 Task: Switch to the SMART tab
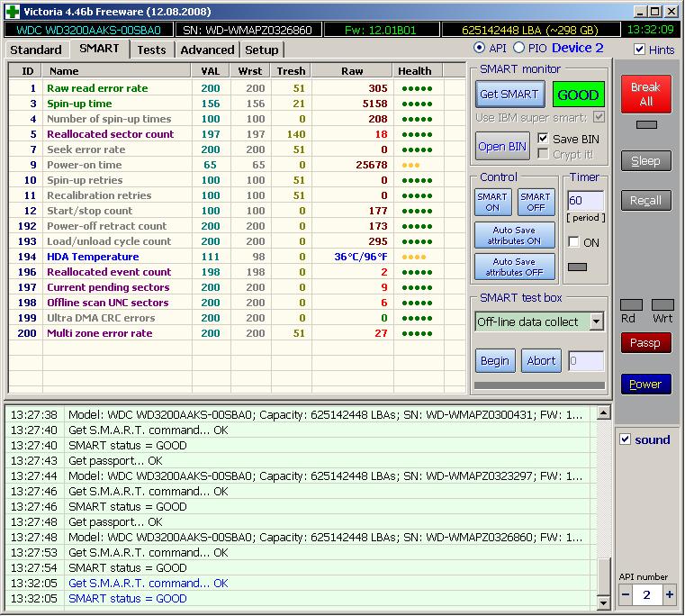[x=99, y=49]
